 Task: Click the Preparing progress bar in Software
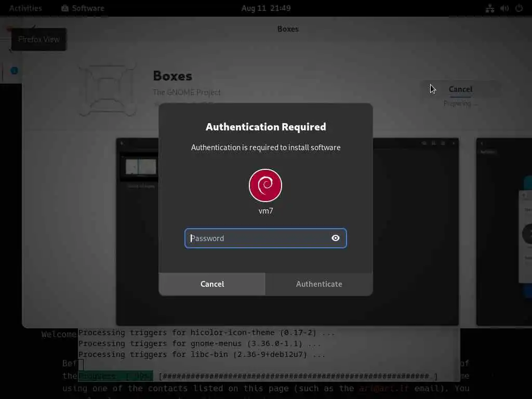tap(460, 97)
